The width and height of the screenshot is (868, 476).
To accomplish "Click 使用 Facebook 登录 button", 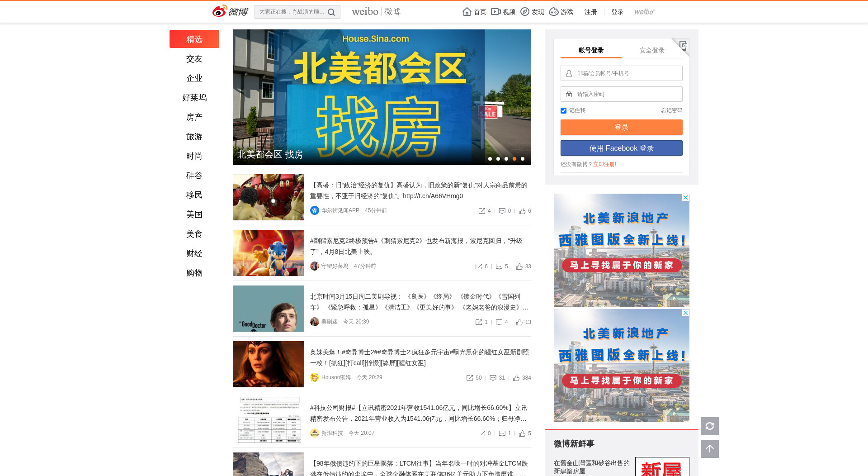I will pos(622,148).
